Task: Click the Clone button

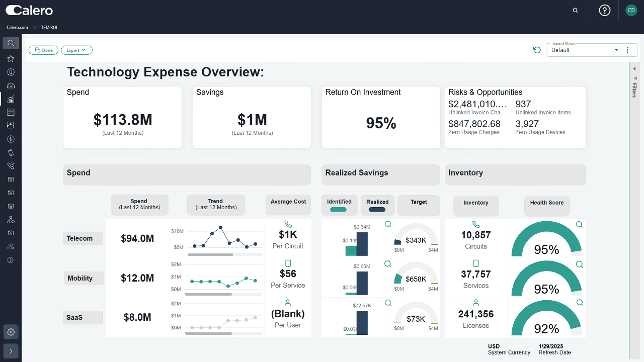Action: click(43, 50)
